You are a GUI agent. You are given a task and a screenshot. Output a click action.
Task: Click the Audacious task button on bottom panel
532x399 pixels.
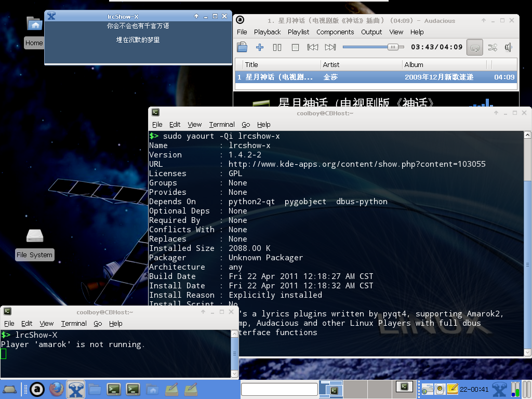point(37,389)
